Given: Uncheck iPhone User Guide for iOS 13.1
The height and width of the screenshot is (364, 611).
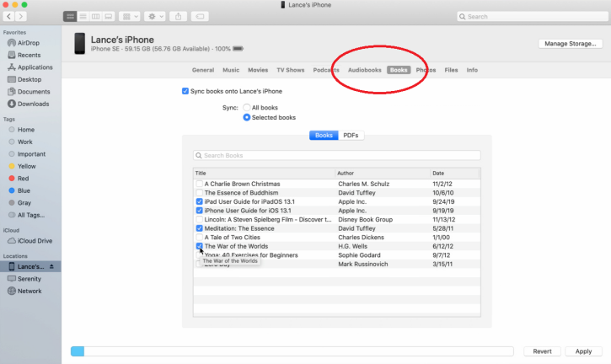Looking at the screenshot, I should (x=200, y=211).
